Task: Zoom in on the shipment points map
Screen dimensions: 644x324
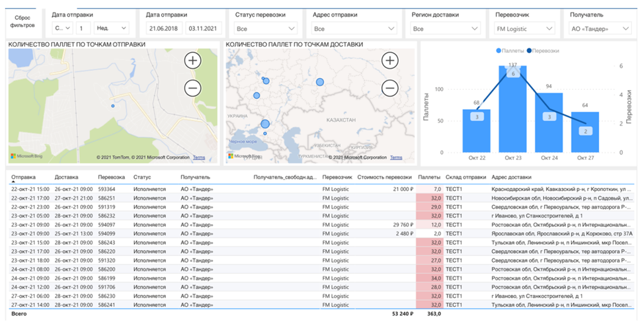Action: click(192, 61)
